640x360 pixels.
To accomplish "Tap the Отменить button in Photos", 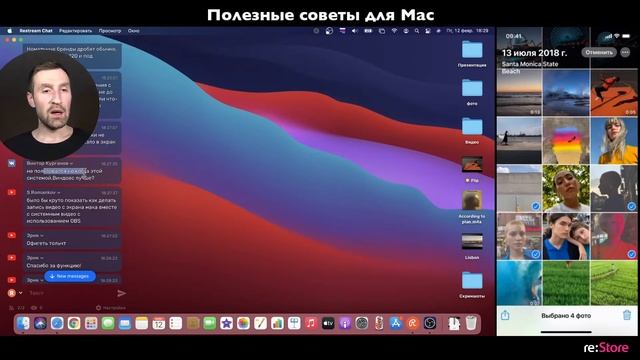I will 599,52.
